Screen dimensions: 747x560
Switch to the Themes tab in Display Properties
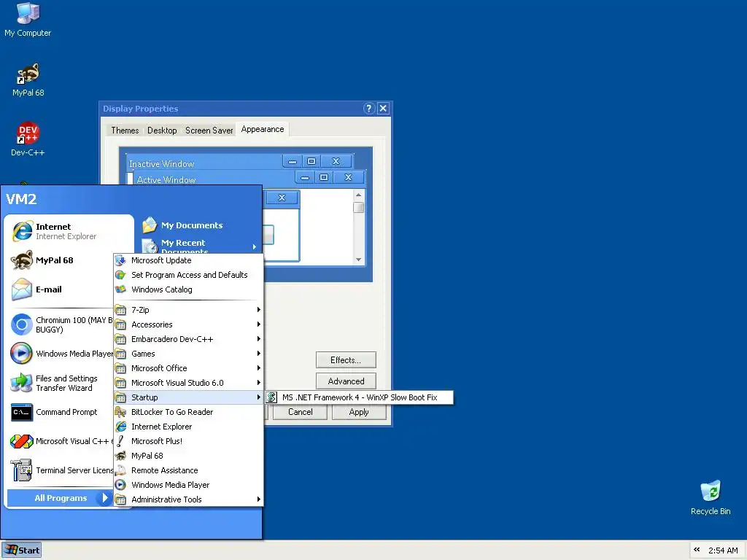(x=125, y=131)
